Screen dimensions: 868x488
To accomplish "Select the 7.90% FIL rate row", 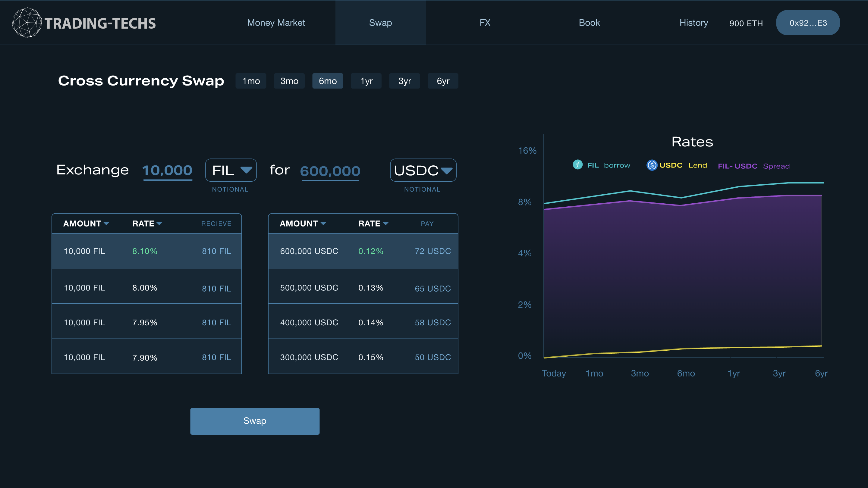I will [146, 356].
